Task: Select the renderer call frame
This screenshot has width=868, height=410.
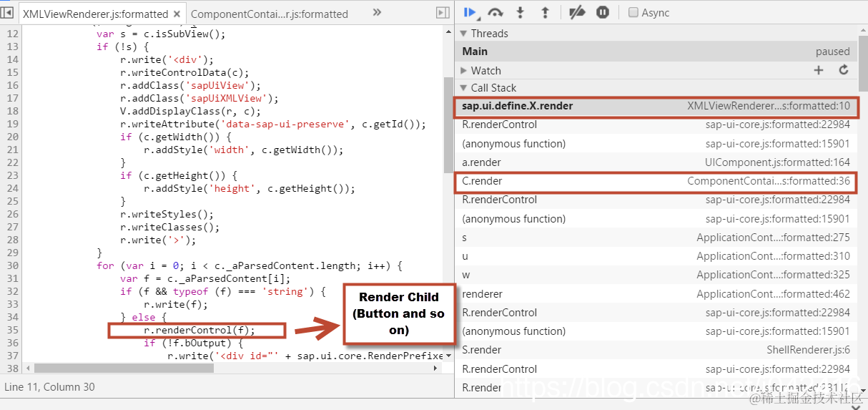Action: click(x=656, y=294)
